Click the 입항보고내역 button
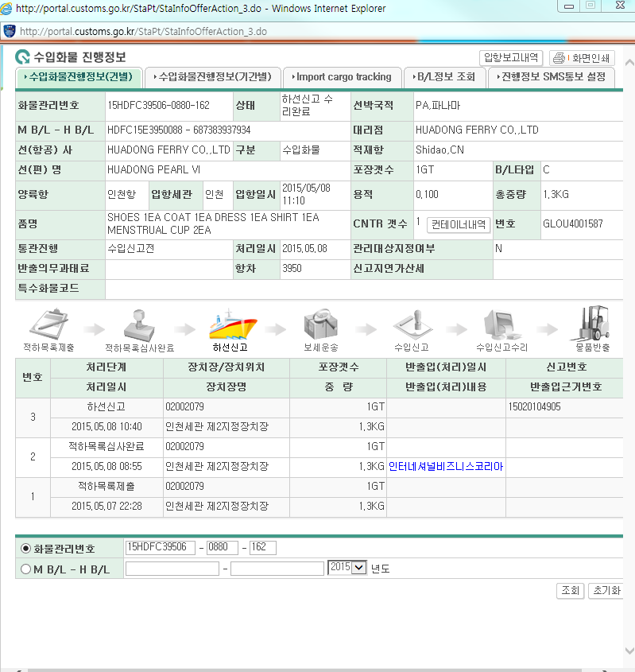 pyautogui.click(x=511, y=57)
